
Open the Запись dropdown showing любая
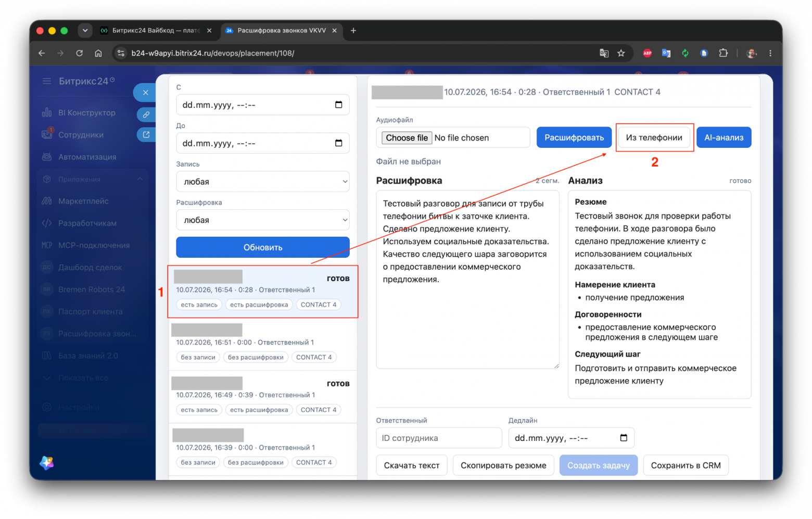pos(262,182)
